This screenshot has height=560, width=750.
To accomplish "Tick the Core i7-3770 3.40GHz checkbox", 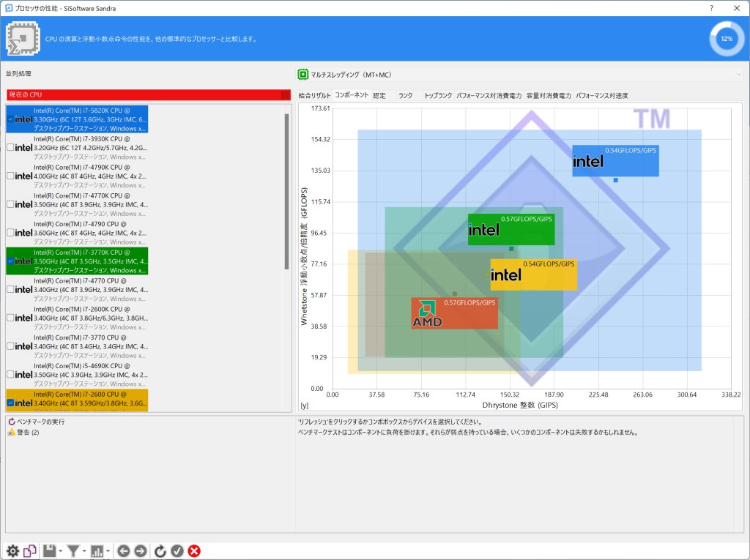I will [10, 346].
